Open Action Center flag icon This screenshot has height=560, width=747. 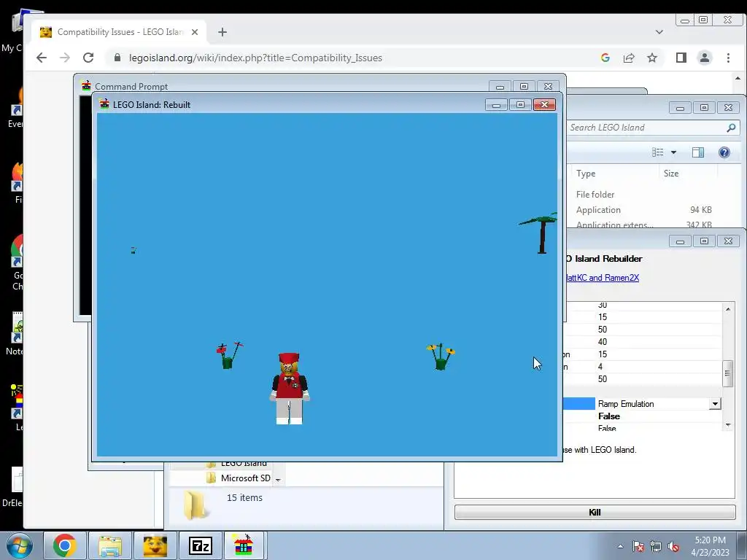click(x=638, y=547)
